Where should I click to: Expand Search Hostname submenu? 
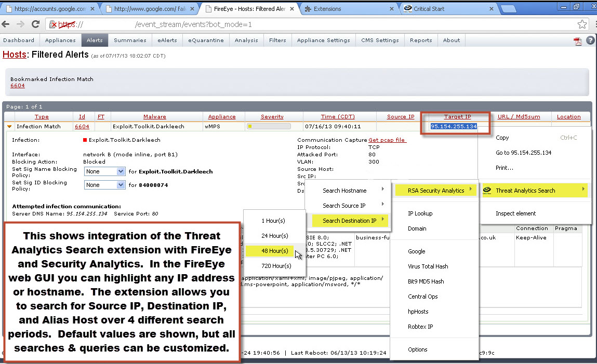tap(349, 191)
